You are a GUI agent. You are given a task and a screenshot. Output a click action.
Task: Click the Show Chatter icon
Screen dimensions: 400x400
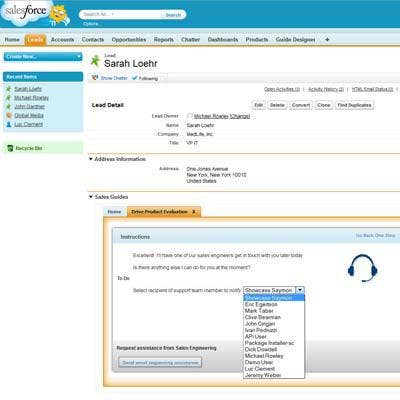click(x=95, y=78)
